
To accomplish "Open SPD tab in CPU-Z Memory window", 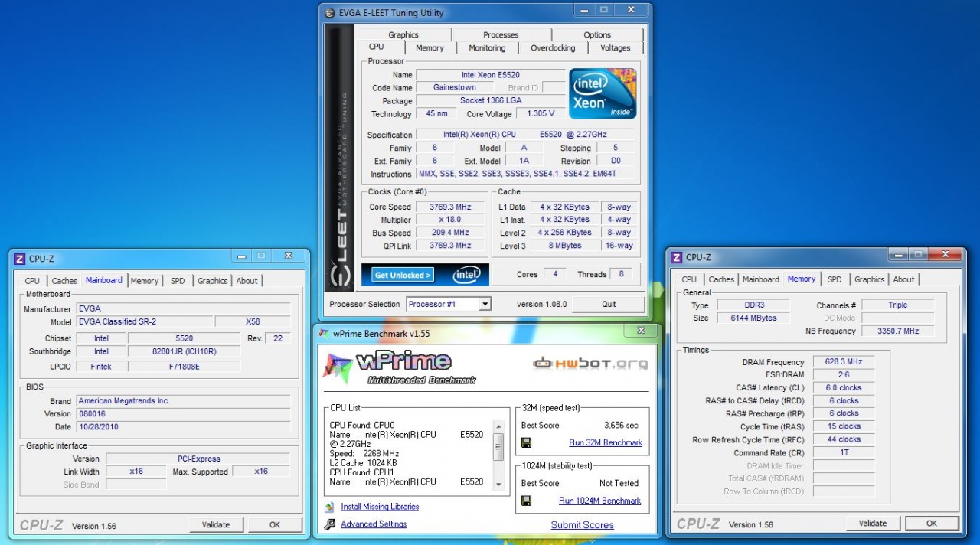I will tap(835, 279).
